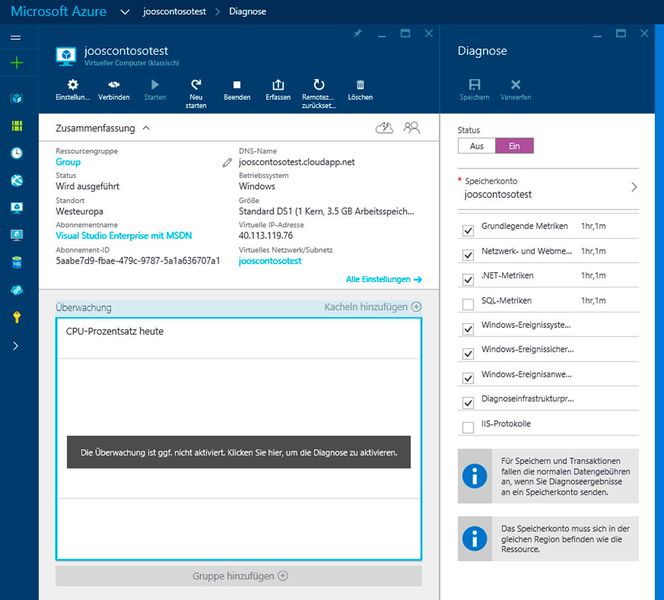This screenshot has width=664, height=600.
Task: Restart VM with Neu starten icon
Action: [x=196, y=85]
